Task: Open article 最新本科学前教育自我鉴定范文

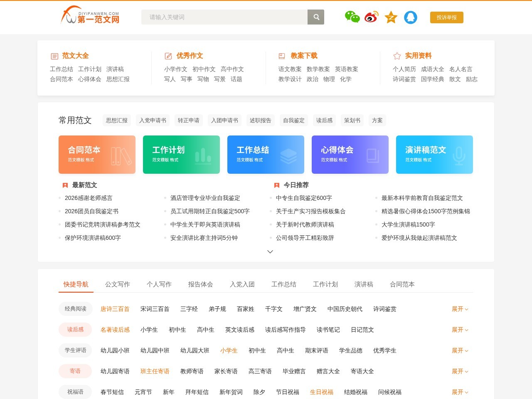Action: tap(422, 198)
